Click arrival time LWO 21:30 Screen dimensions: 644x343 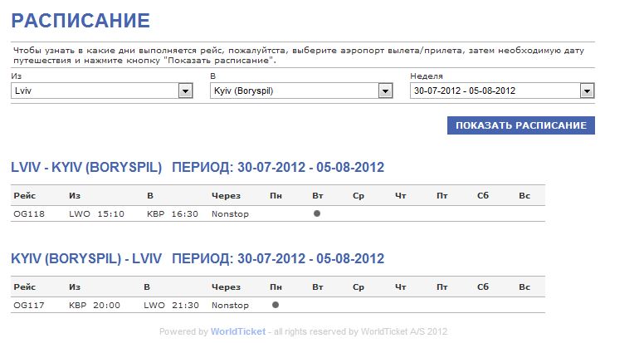pyautogui.click(x=171, y=306)
